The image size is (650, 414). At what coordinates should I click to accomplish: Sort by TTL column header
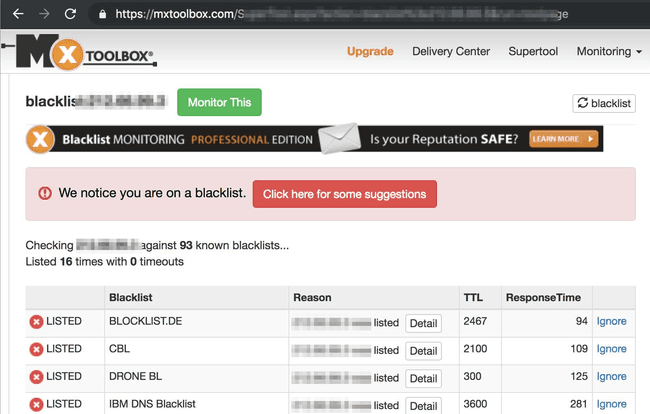coord(473,298)
